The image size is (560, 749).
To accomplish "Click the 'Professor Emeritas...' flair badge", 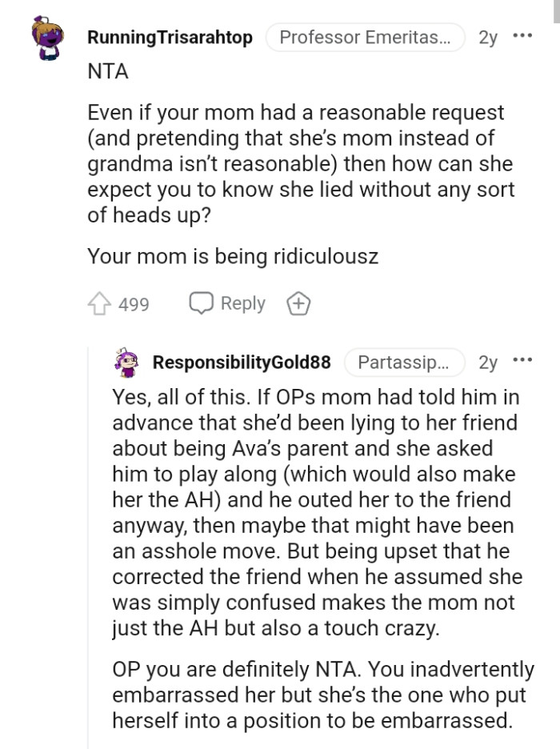I will (366, 37).
